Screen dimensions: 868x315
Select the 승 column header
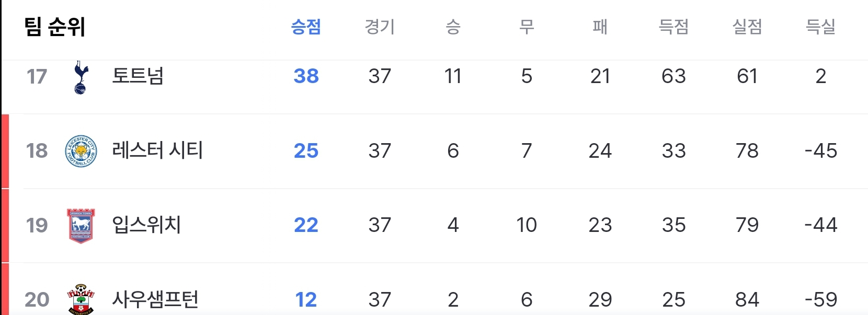point(453,26)
